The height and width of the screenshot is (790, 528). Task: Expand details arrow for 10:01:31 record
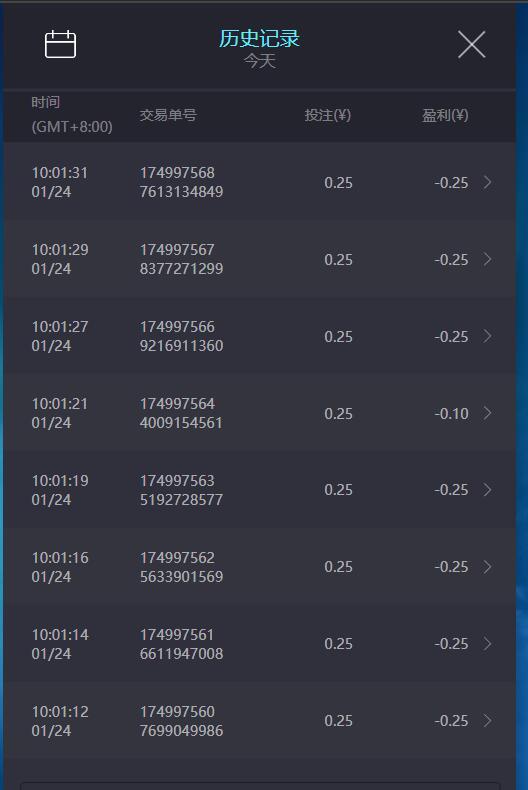(487, 182)
